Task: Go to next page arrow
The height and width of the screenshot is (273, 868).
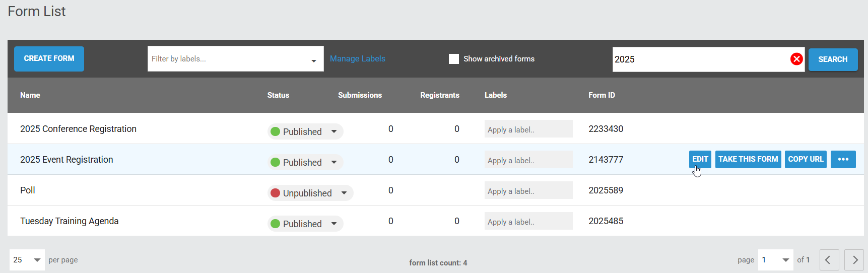Action: (854, 260)
